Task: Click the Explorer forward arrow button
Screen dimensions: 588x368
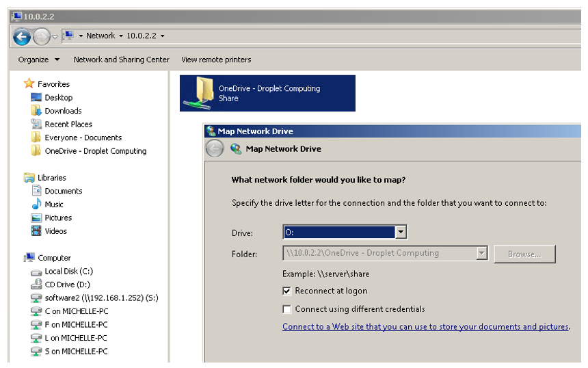Action: [x=41, y=37]
